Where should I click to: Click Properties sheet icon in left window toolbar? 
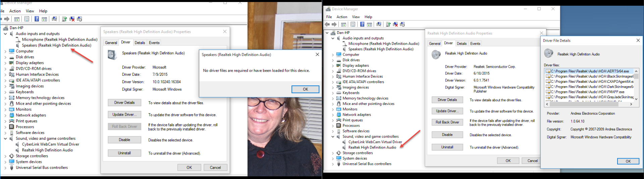(x=27, y=19)
